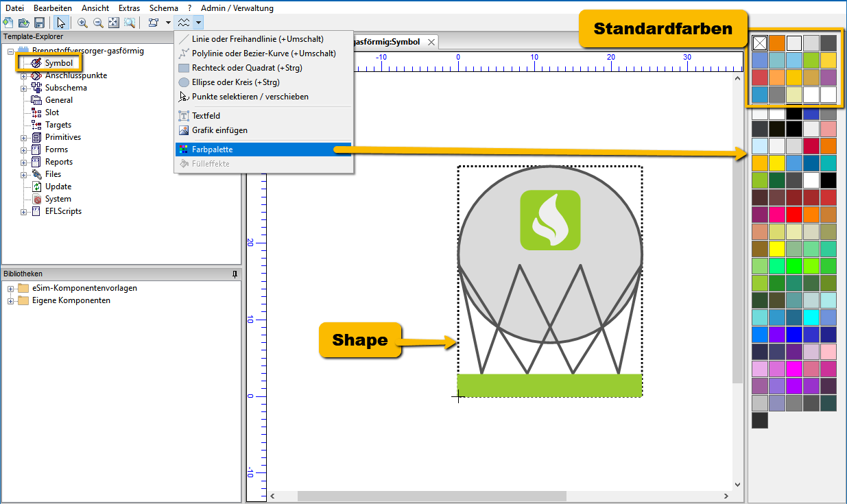Viewport: 847px width, 504px height.
Task: Expand the Files tree node
Action: [x=23, y=174]
